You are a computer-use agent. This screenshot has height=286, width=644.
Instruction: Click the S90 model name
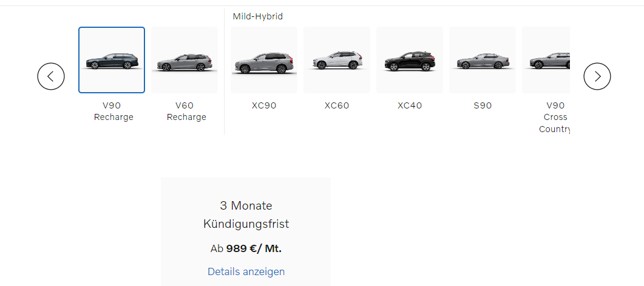(x=483, y=105)
